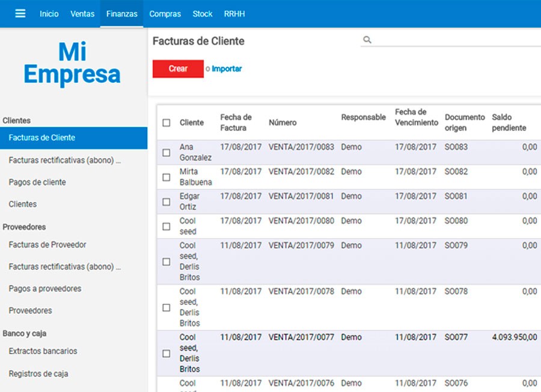
Task: Open invoice VENTA/2017/0077
Action: 301,337
